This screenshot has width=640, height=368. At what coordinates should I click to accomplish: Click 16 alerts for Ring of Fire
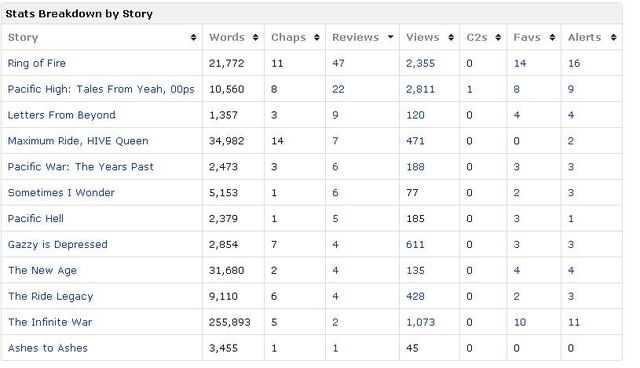[x=574, y=63]
